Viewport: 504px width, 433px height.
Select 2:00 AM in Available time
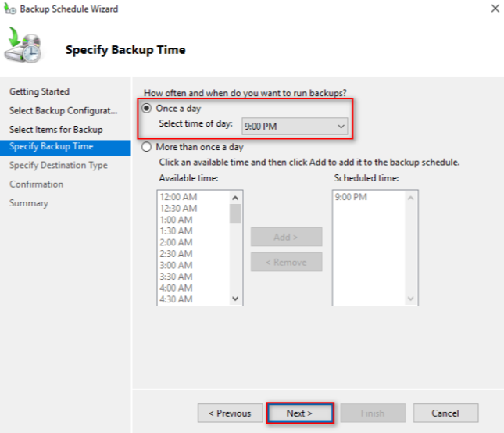(x=176, y=242)
